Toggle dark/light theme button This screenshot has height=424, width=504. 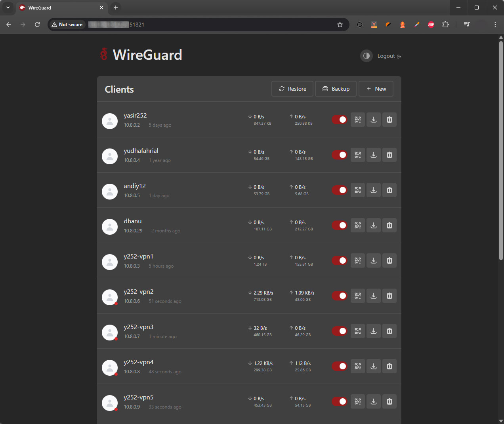click(367, 56)
